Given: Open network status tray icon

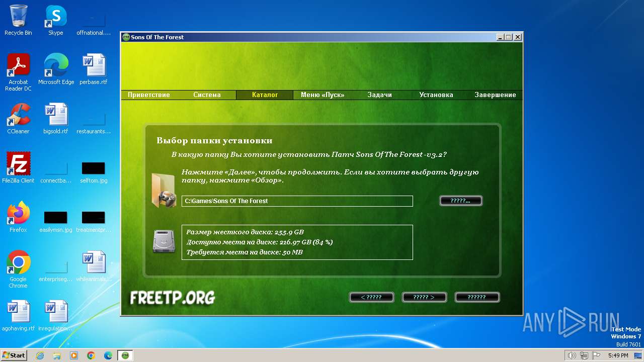Looking at the screenshot, I should point(584,355).
